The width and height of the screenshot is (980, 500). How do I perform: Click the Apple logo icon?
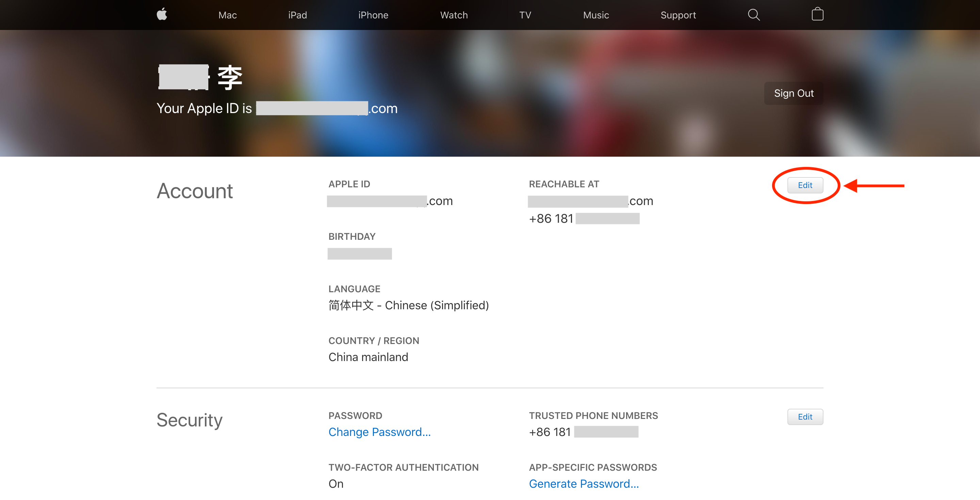click(x=162, y=14)
